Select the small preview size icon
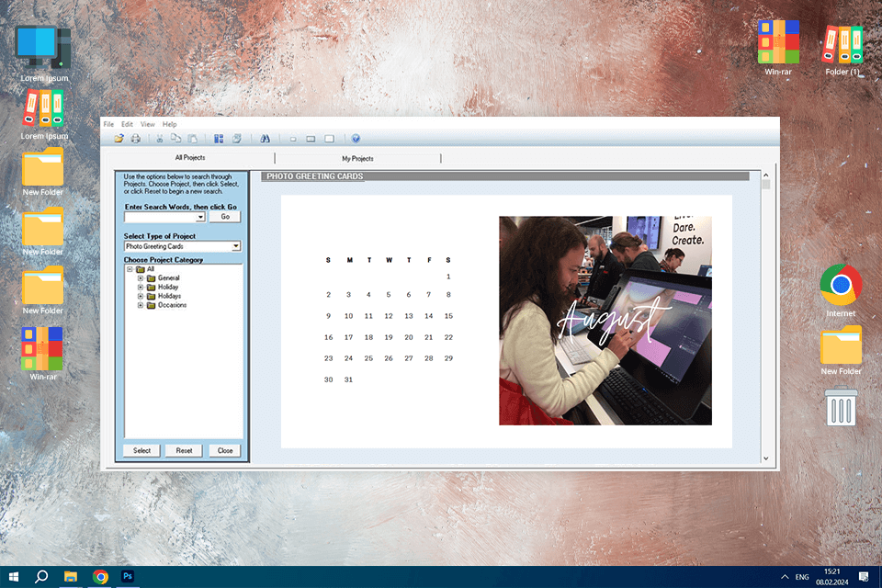Viewport: 882px width, 588px height. coord(293,139)
